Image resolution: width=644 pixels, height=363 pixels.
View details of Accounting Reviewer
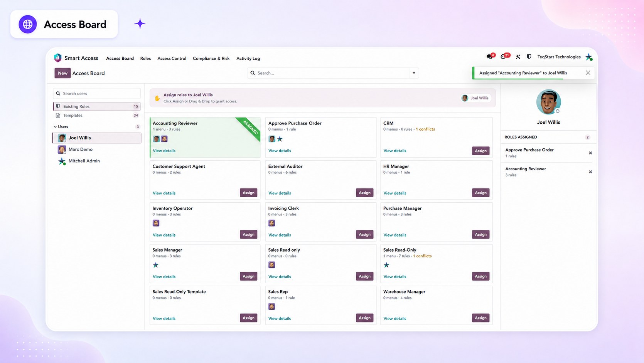(x=164, y=151)
